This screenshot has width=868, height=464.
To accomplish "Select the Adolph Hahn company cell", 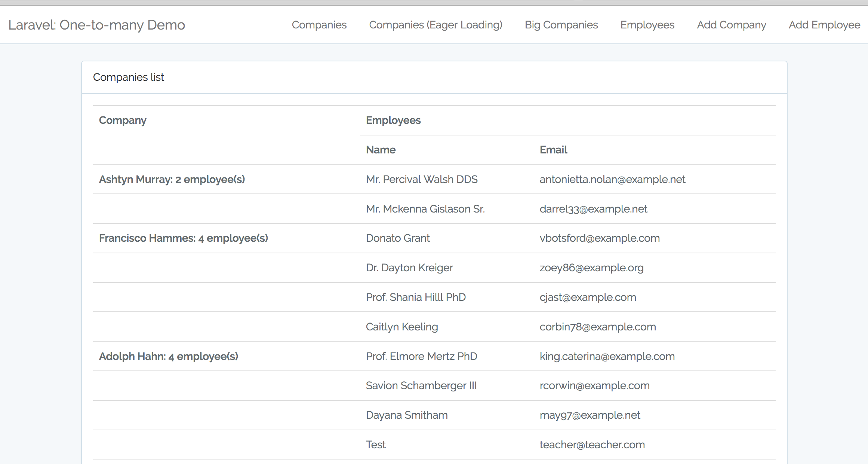I will point(168,356).
